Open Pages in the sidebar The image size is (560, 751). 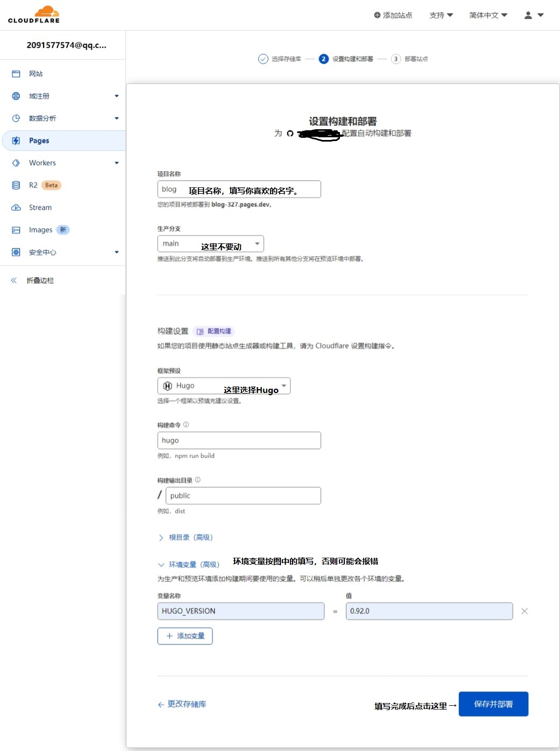pyautogui.click(x=63, y=141)
